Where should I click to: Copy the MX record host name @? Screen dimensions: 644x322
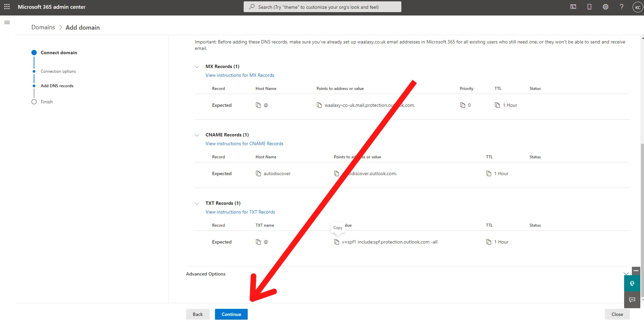[258, 105]
